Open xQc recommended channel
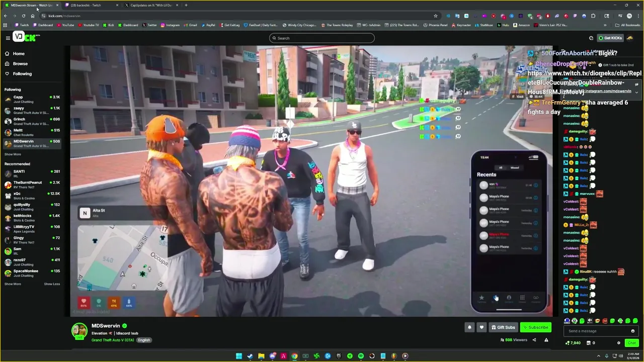The height and width of the screenshot is (362, 644). 32,196
